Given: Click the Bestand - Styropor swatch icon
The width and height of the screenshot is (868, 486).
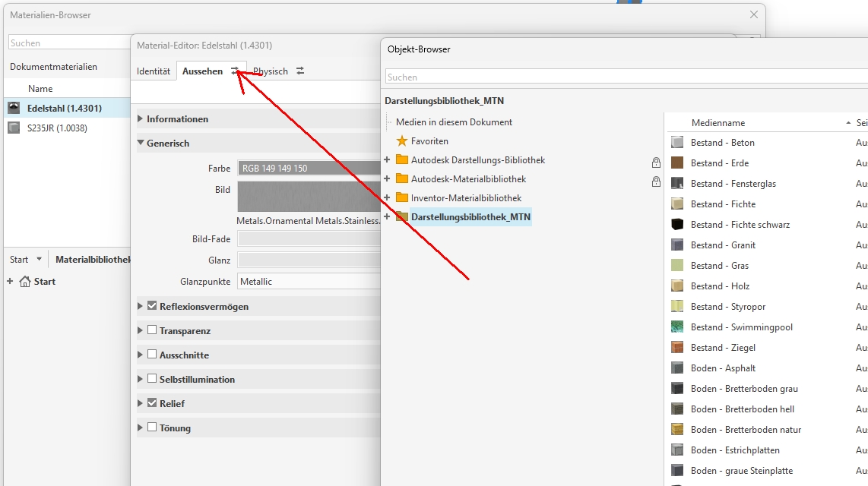Looking at the screenshot, I should pyautogui.click(x=677, y=306).
